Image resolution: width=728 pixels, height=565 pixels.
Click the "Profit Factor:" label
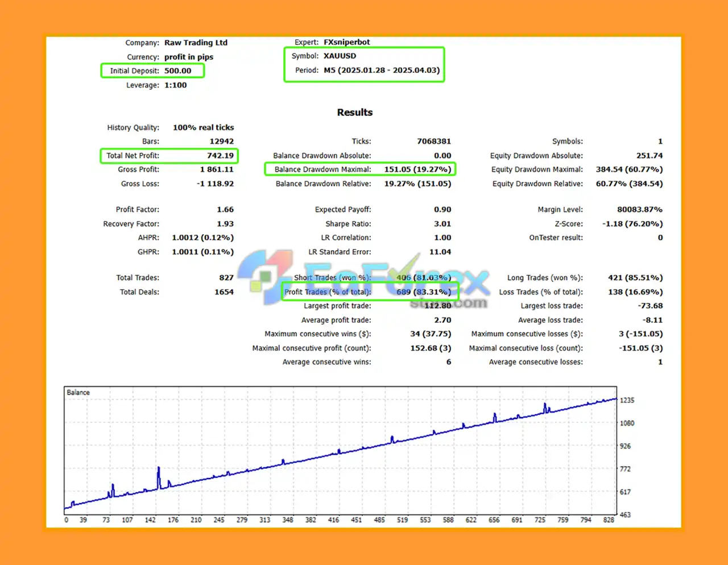click(138, 210)
